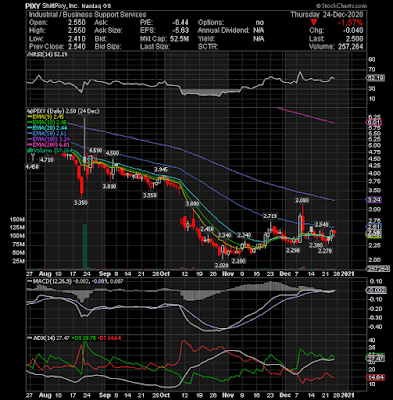Click Industrial / Business Support Services sector text
The image size is (393, 400).
pyautogui.click(x=87, y=15)
